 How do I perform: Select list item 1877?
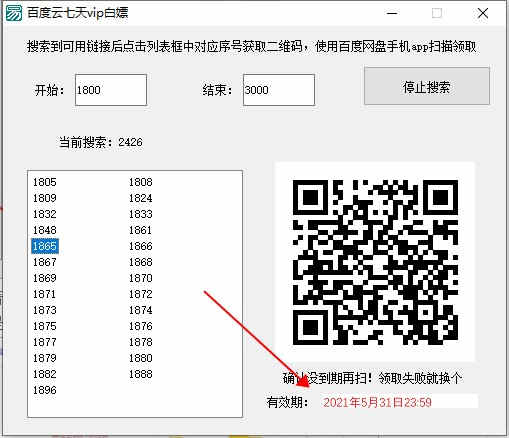tap(45, 342)
